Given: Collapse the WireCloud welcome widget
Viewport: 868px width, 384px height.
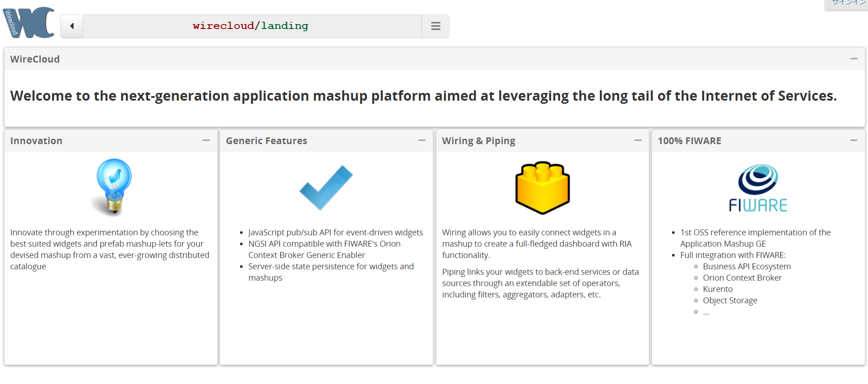Looking at the screenshot, I should pos(854,59).
